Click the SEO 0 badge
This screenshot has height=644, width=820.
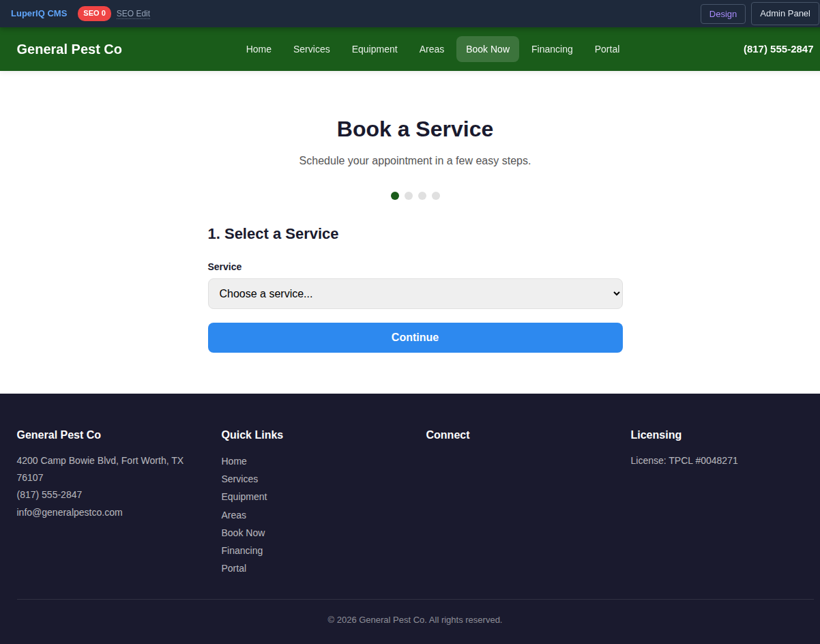point(94,13)
